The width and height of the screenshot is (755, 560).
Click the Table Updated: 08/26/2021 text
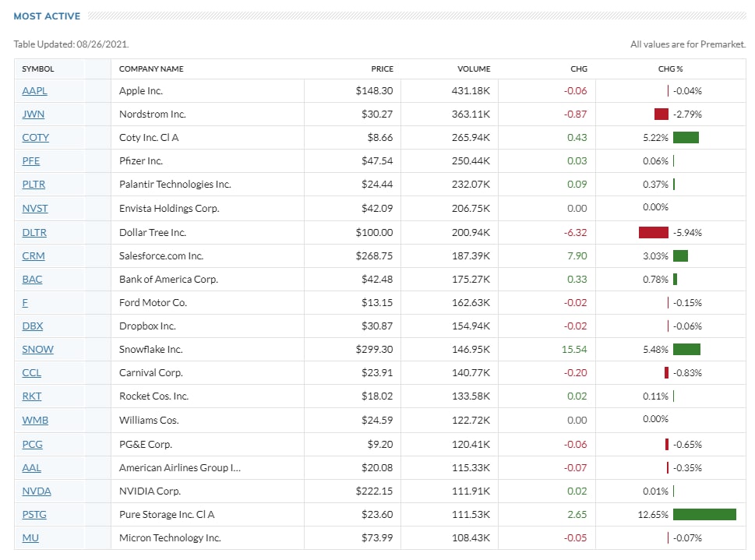point(71,44)
